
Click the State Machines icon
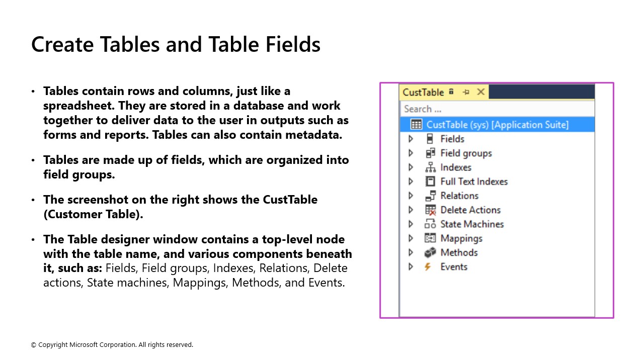point(430,224)
